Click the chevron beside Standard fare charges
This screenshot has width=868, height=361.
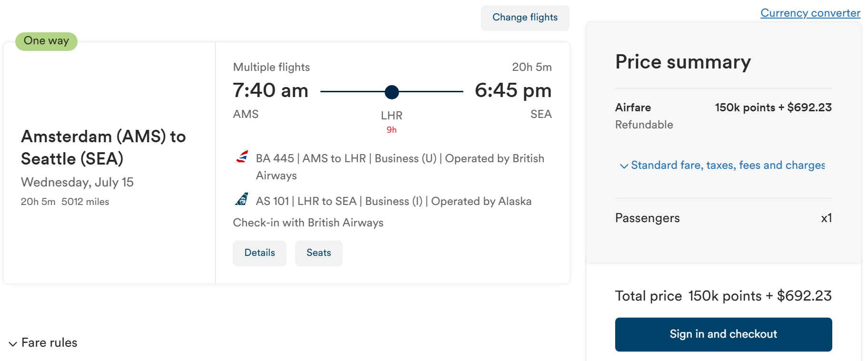tap(624, 166)
